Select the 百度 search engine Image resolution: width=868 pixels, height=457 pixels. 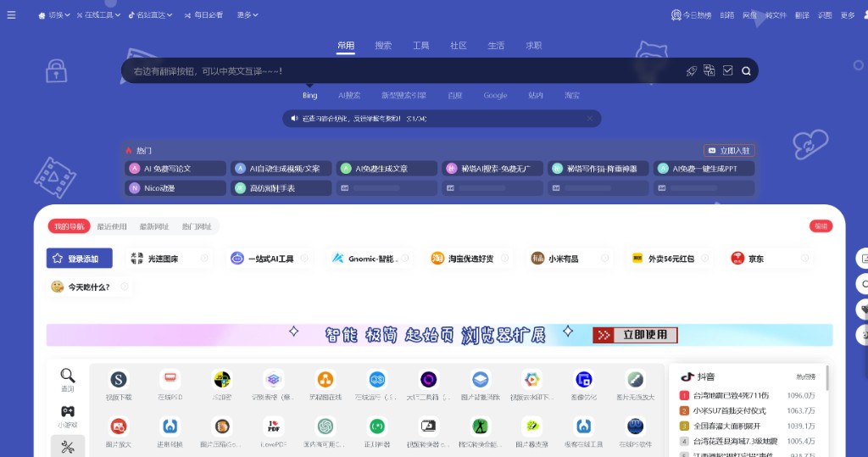click(x=455, y=95)
